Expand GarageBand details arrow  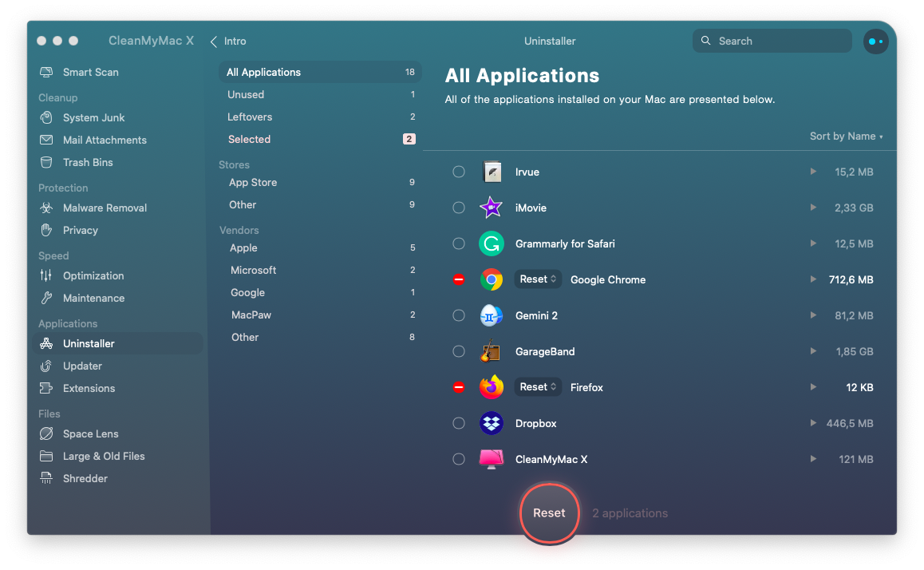click(x=813, y=351)
